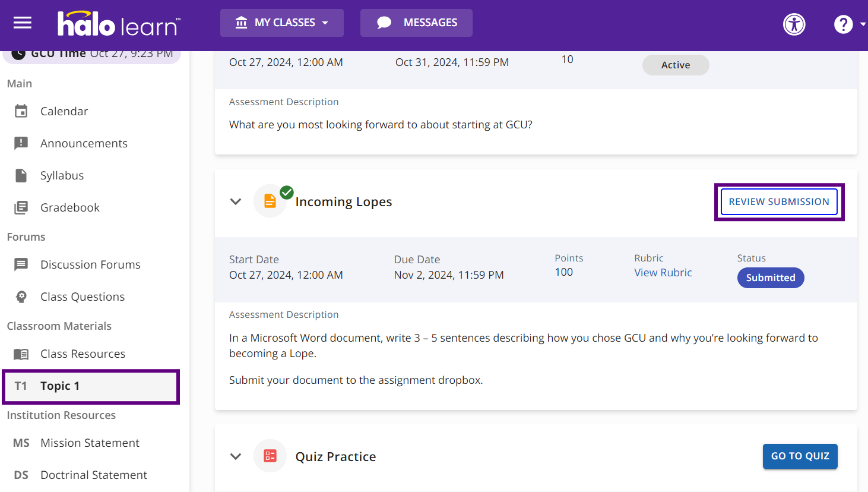868x492 pixels.
Task: Click the points value 100
Action: click(564, 272)
